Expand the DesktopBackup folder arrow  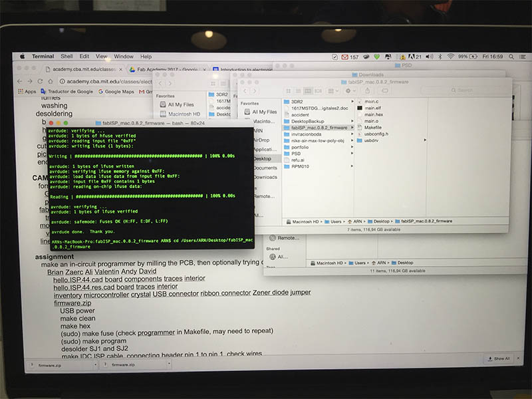(352, 121)
